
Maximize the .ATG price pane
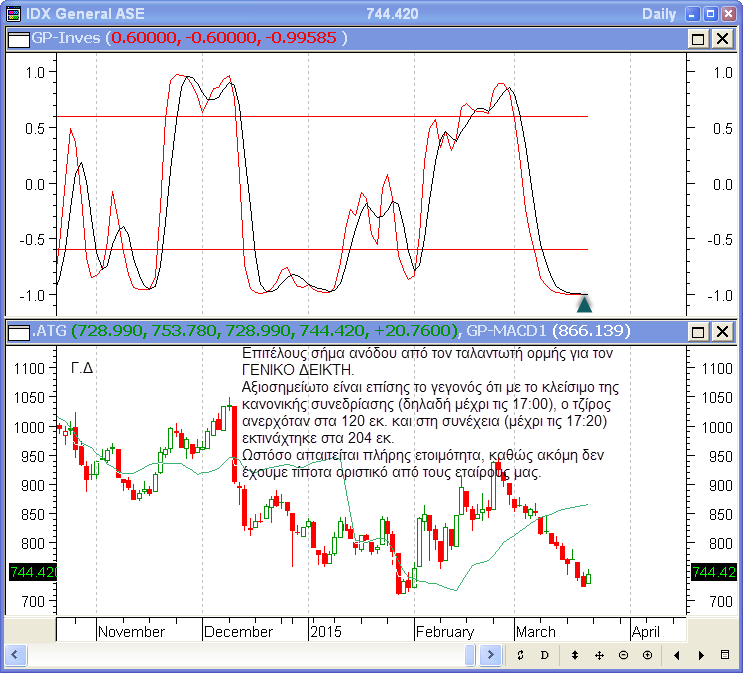698,332
